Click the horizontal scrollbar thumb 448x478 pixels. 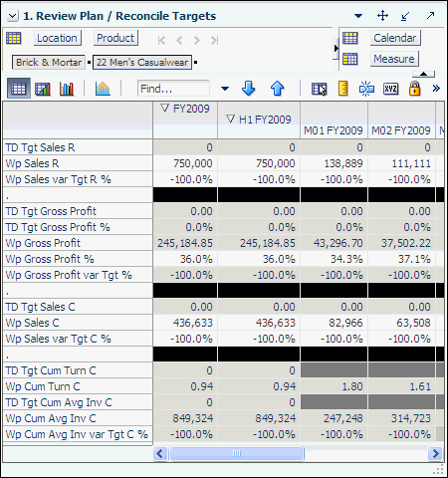[x=237, y=453]
